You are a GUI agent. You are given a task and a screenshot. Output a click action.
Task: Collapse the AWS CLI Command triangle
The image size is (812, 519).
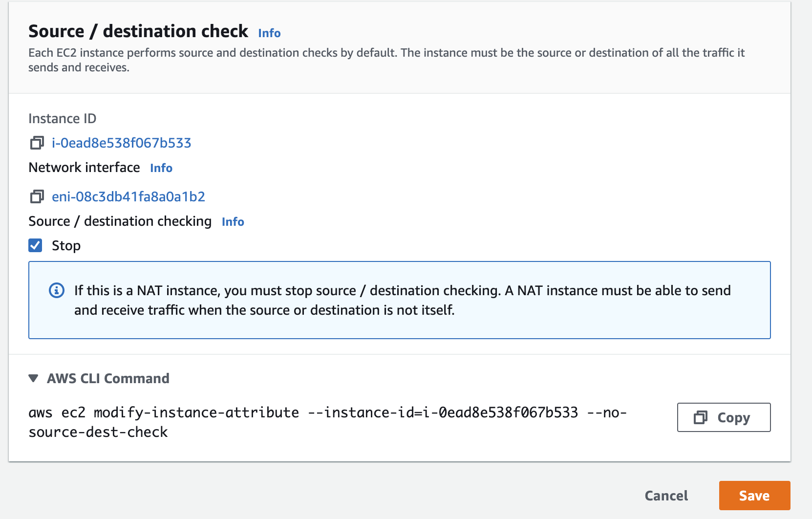point(33,378)
